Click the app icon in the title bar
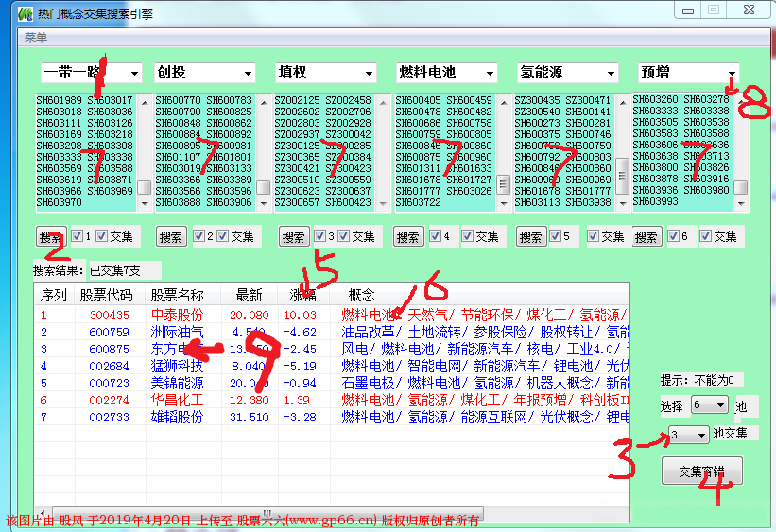Screen dimensions: 776x532 pos(26,13)
